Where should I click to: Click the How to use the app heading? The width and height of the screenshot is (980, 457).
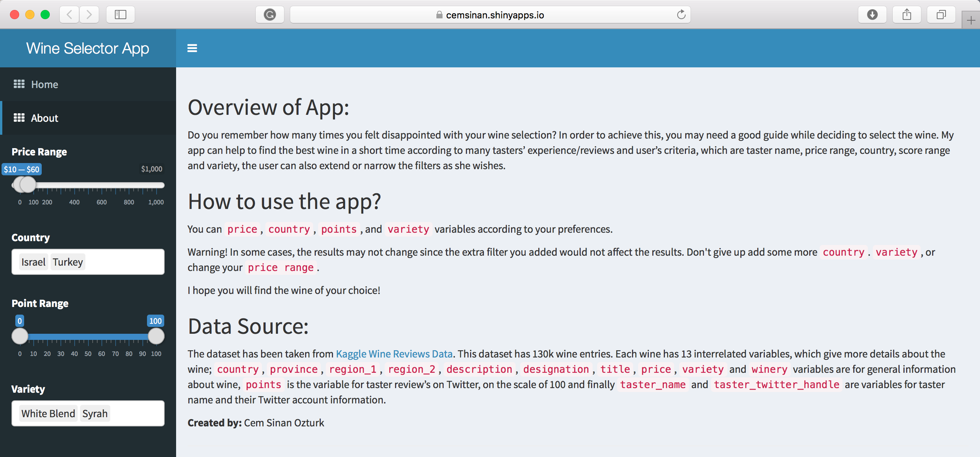point(284,201)
